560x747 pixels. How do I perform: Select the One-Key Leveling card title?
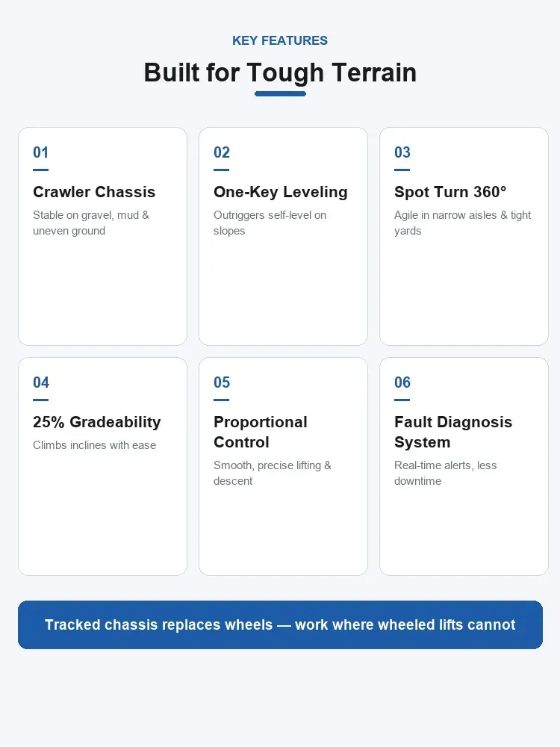tap(281, 191)
